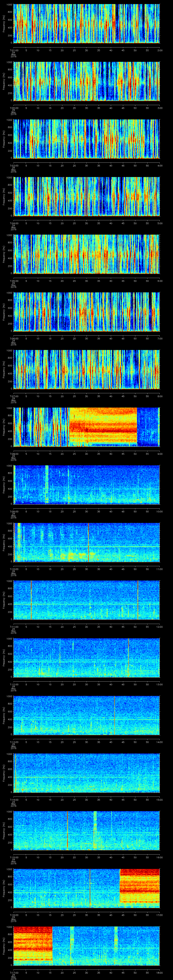Click the red vertical line in 7:10:00 spectrogram

click(x=88, y=542)
